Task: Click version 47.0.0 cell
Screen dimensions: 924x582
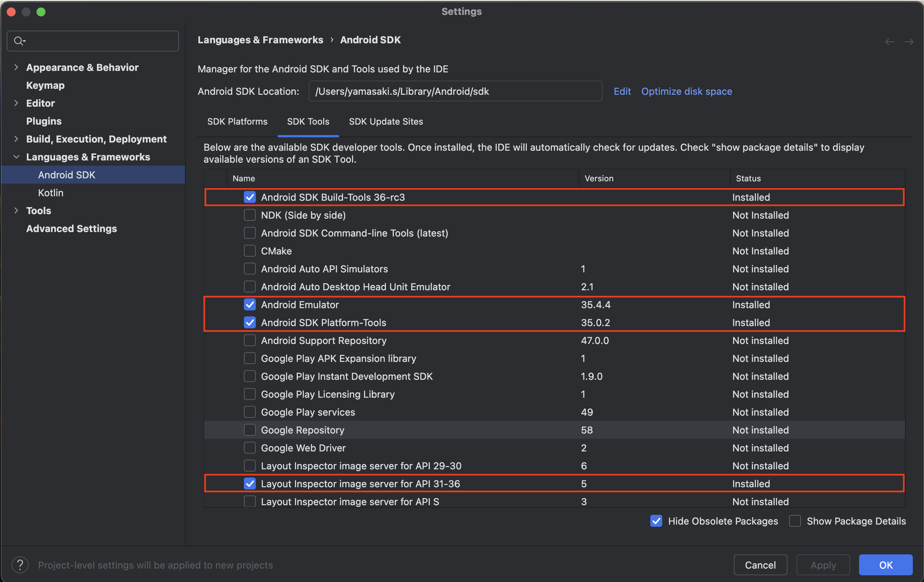Action: (595, 341)
